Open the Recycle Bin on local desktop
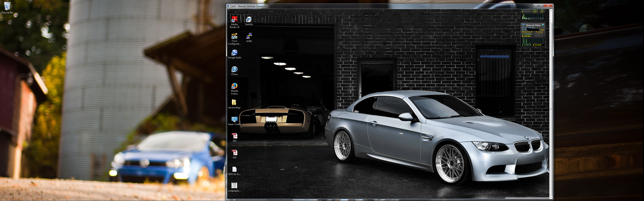The height and width of the screenshot is (201, 644). pyautogui.click(x=7, y=8)
